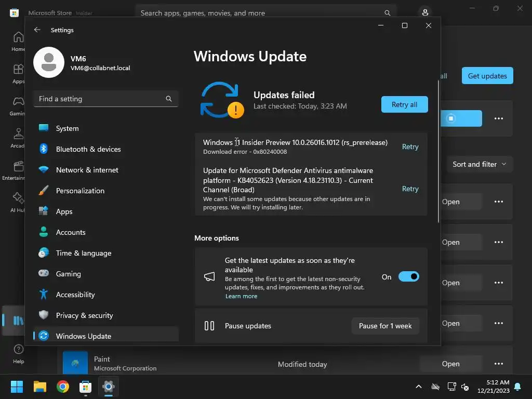This screenshot has height=399, width=532.
Task: Go to Home in Microsoft Store sidebar
Action: [17, 42]
